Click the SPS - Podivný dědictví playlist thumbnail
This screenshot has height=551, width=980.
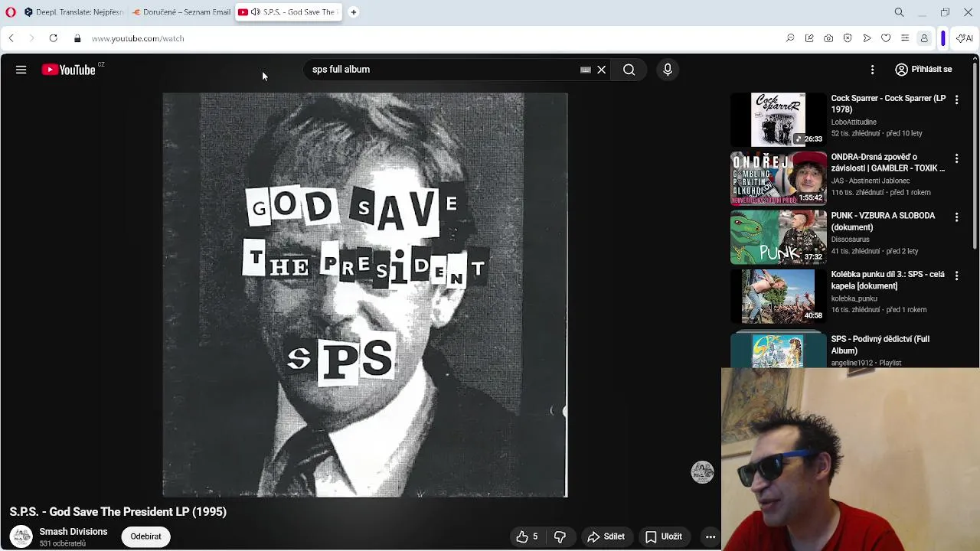tap(778, 350)
